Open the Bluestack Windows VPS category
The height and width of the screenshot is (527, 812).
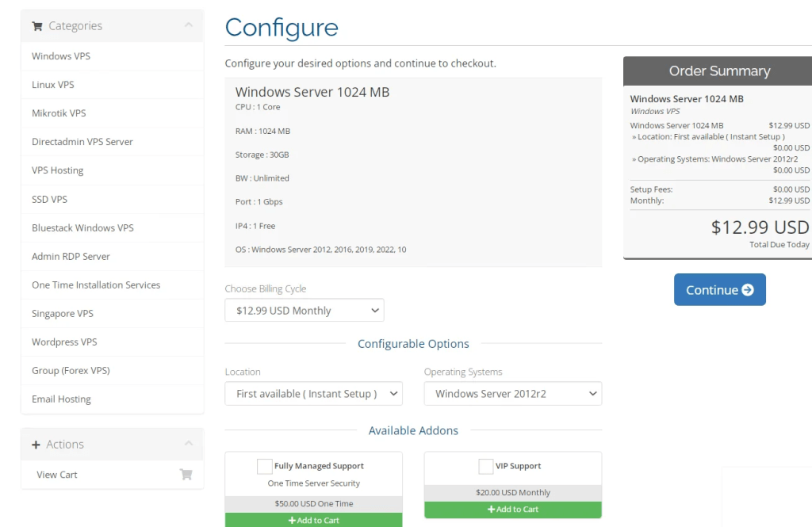82,227
